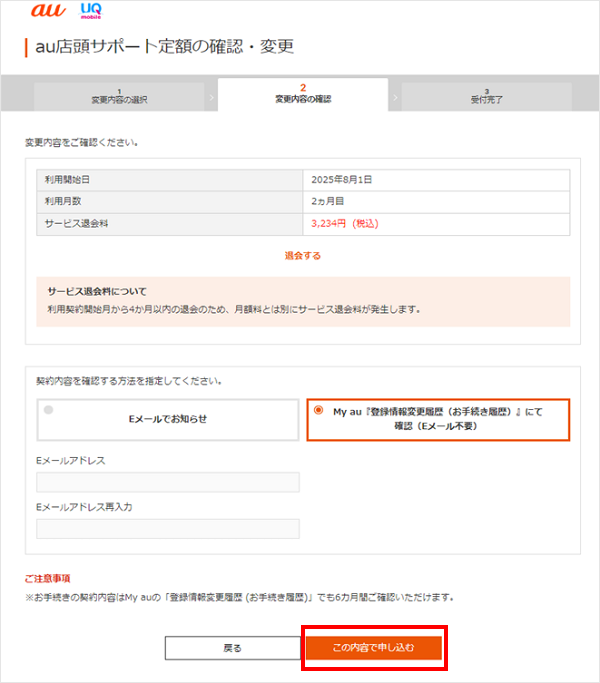Click the chevron before step 3

395,98
